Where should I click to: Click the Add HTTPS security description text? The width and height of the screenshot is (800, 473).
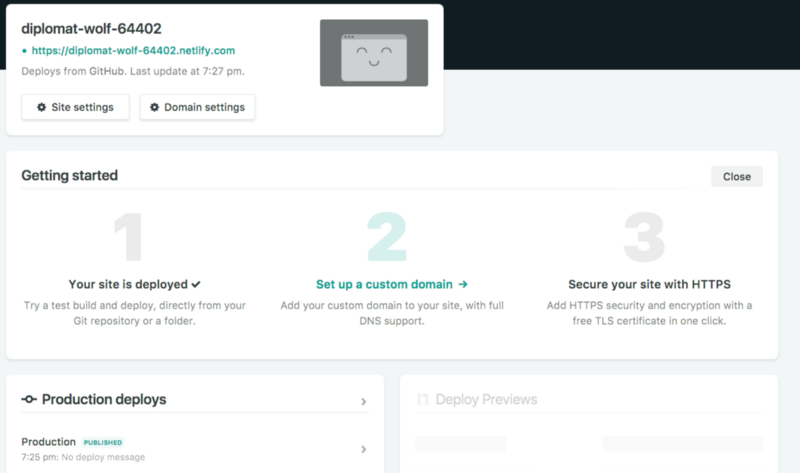[649, 313]
